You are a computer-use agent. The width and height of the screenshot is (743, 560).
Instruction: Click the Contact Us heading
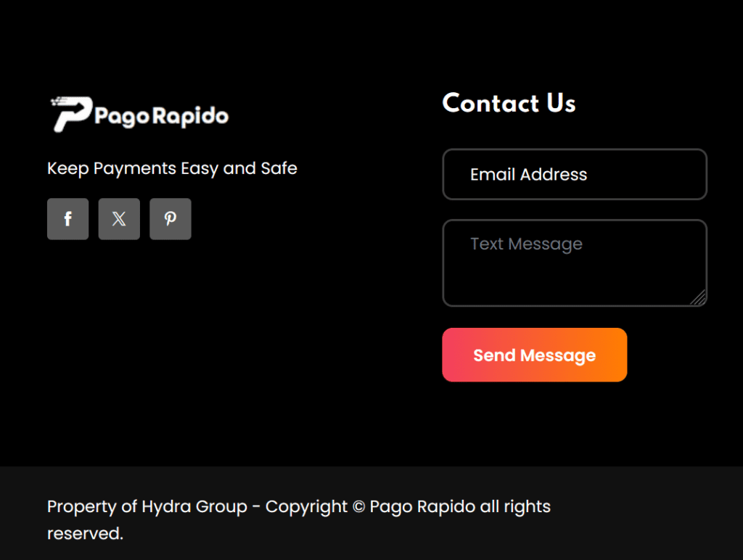(508, 103)
